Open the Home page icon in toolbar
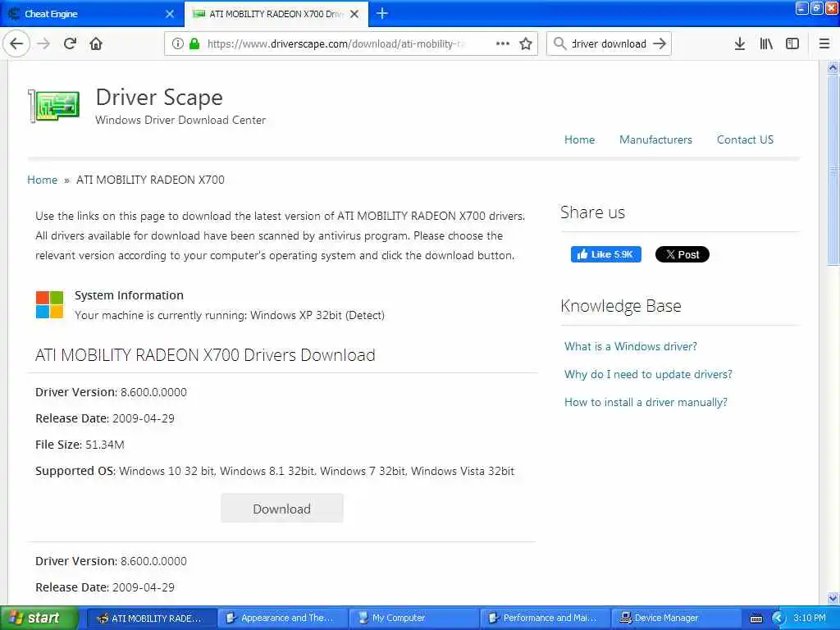The image size is (840, 630). coord(96,43)
